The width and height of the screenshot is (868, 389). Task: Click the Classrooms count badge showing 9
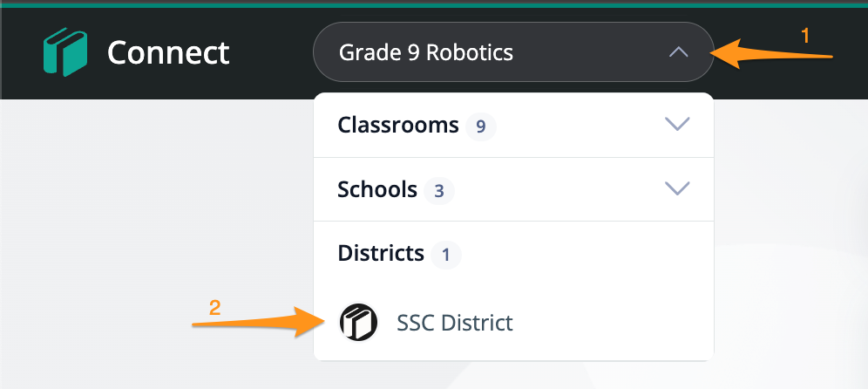480,126
